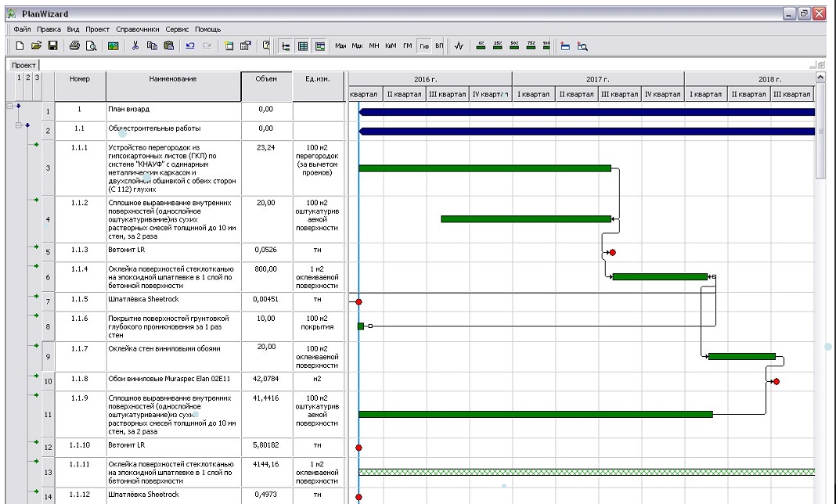Open the Вид menu
This screenshot has height=504, width=836.
point(73,29)
